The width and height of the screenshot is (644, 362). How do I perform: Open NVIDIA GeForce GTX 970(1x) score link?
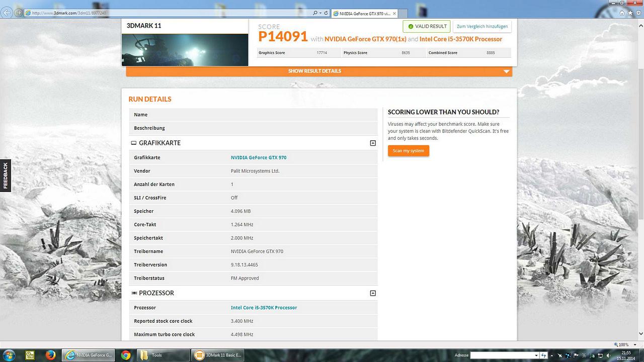pos(365,39)
